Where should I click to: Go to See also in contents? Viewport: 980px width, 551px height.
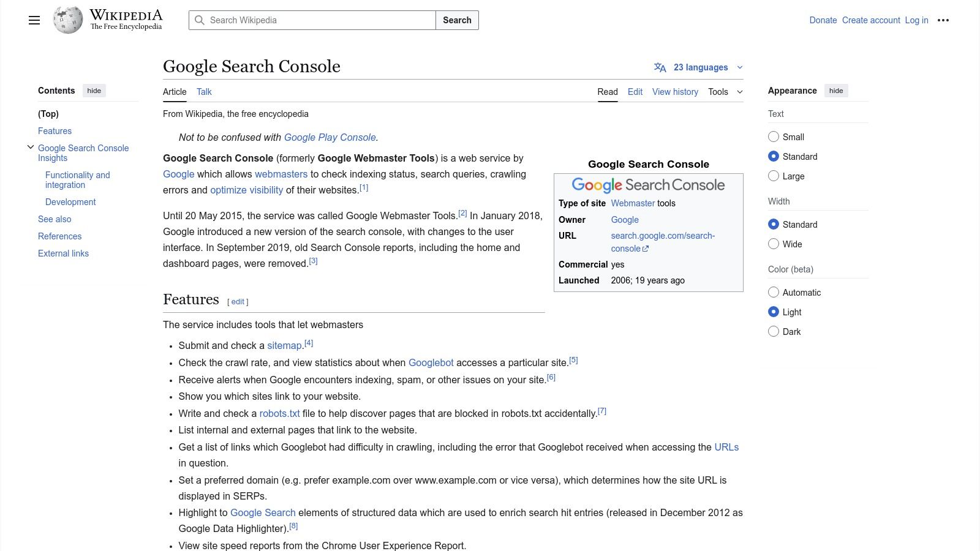55,219
